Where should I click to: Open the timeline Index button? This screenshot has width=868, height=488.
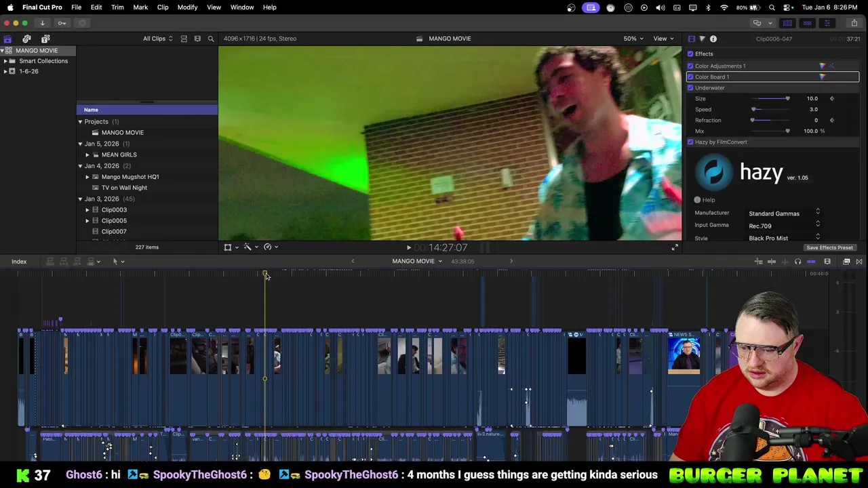click(x=19, y=262)
